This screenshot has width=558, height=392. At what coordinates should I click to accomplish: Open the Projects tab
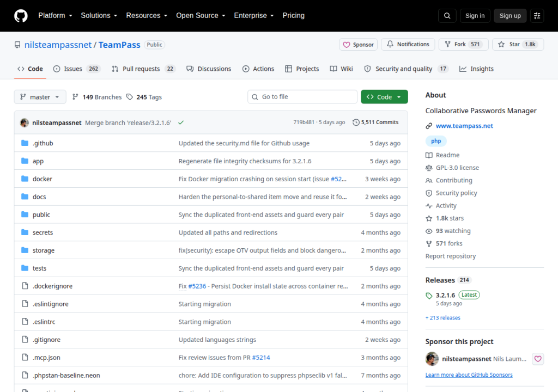click(x=302, y=69)
